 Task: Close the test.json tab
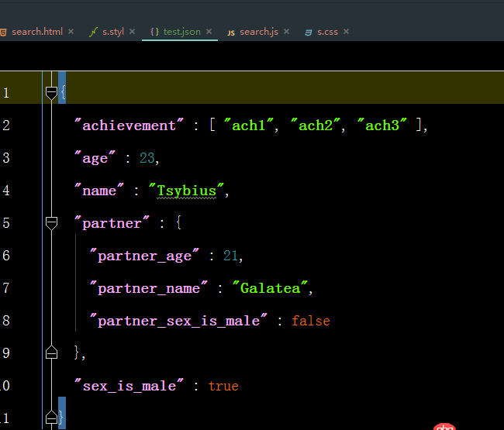[x=209, y=32]
